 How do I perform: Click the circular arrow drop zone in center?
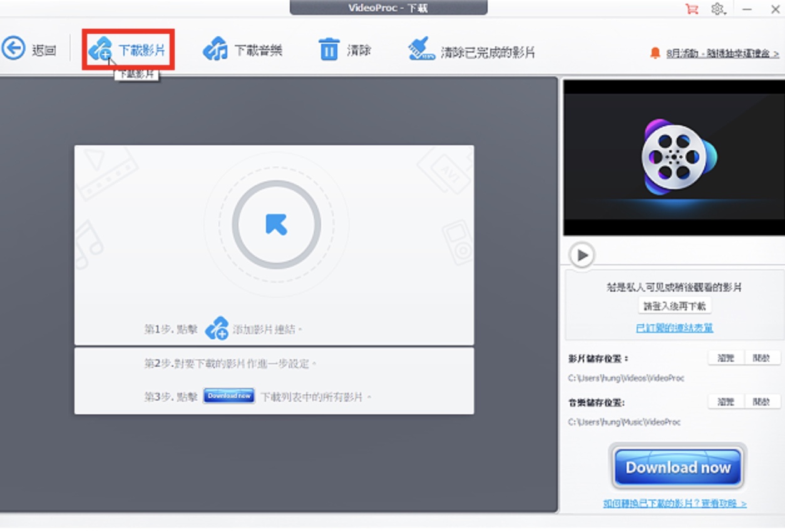click(x=276, y=225)
